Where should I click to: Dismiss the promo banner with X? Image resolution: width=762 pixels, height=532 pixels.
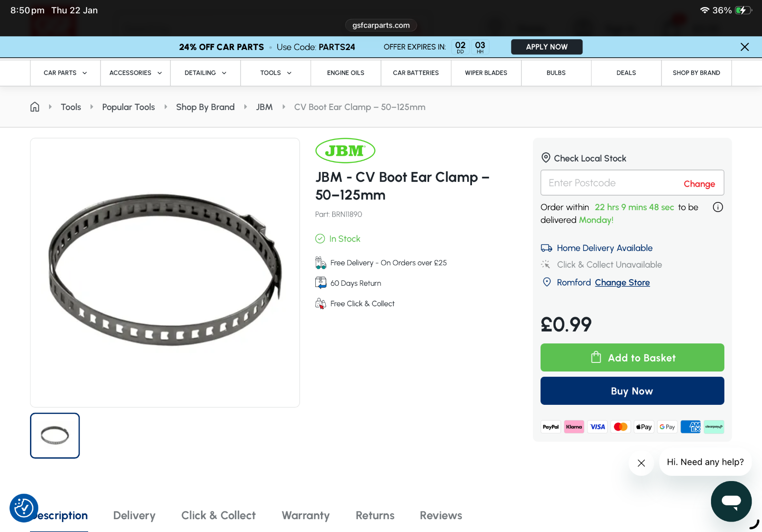(x=744, y=47)
